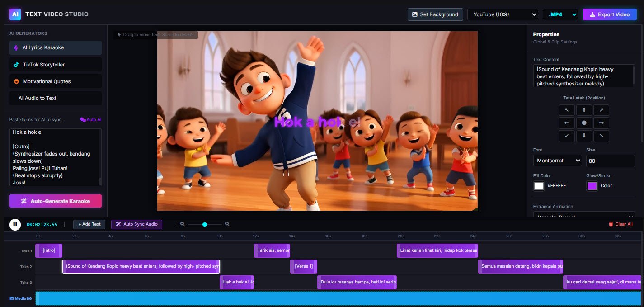This screenshot has height=307, width=644.
Task: Open the Entrance Animation dropdown
Action: pyautogui.click(x=584, y=214)
